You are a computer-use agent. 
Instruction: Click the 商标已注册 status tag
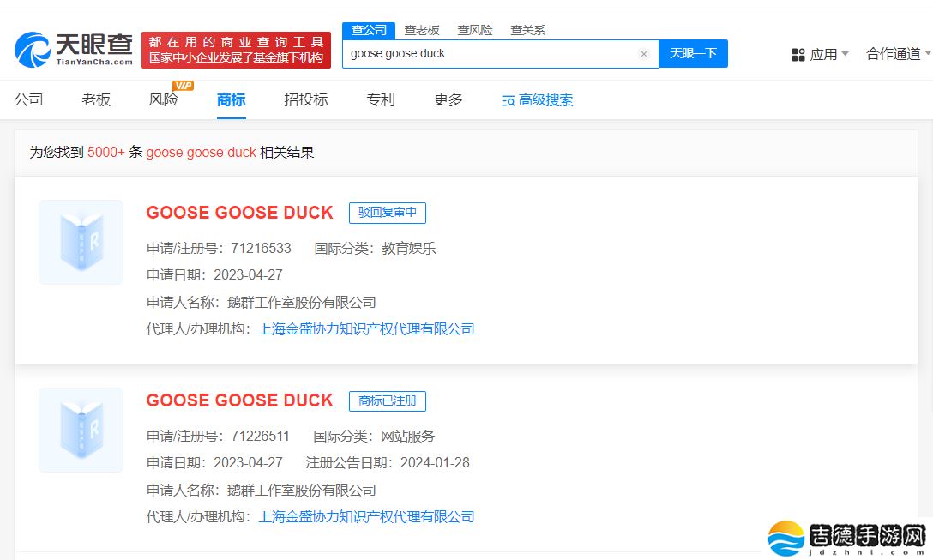tap(387, 400)
